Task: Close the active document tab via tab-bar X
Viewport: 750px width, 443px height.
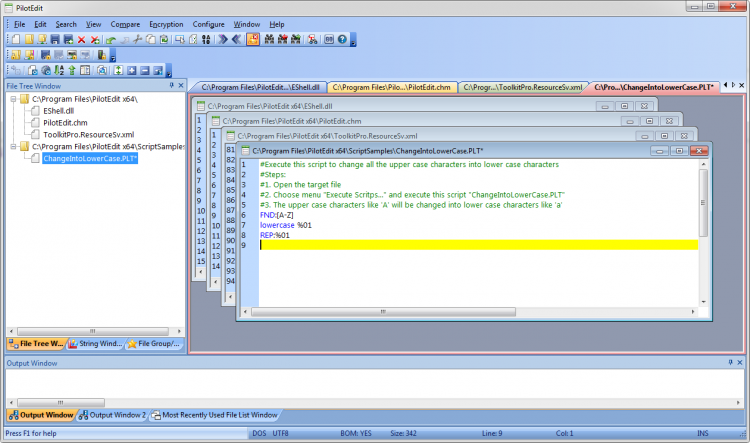Action: (x=741, y=85)
